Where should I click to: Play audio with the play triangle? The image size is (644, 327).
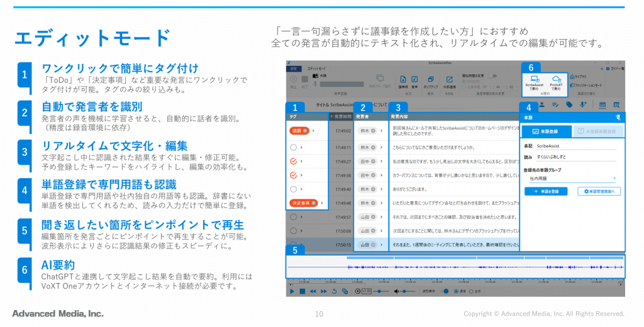click(x=292, y=291)
